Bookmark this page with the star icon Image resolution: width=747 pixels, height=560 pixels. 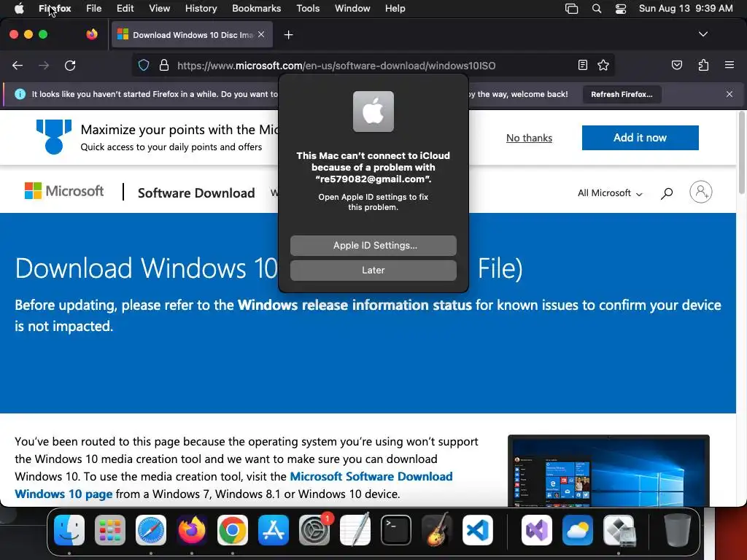click(603, 65)
